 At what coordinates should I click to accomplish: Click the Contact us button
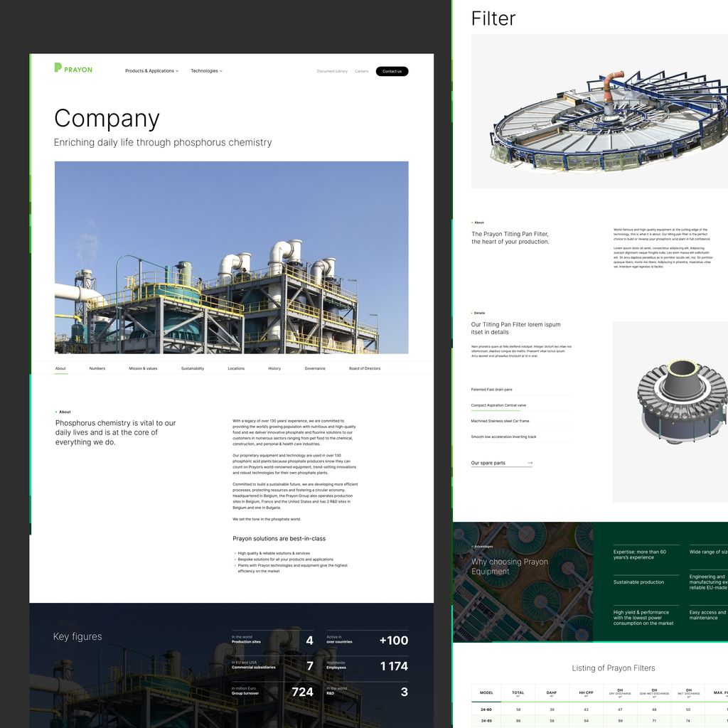point(392,72)
